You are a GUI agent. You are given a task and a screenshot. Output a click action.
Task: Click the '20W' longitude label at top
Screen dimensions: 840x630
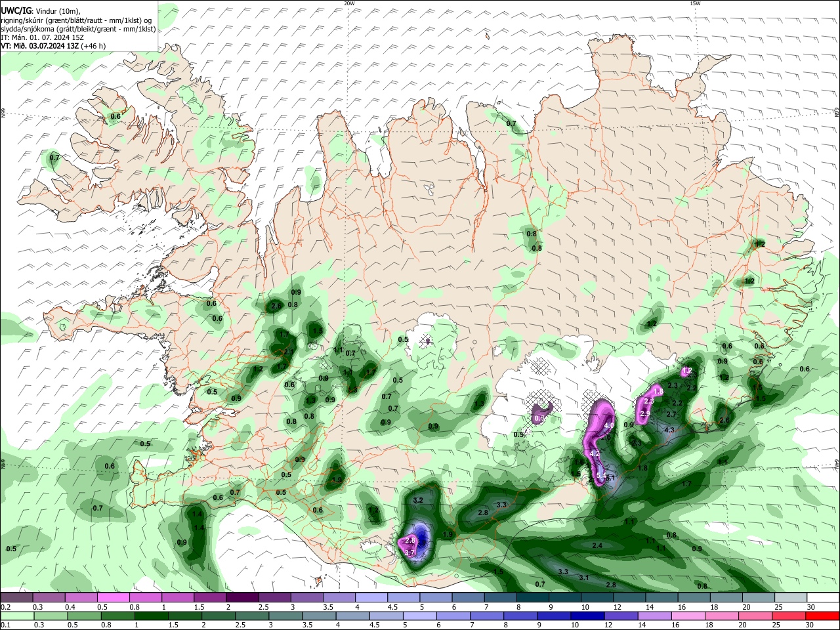point(349,3)
